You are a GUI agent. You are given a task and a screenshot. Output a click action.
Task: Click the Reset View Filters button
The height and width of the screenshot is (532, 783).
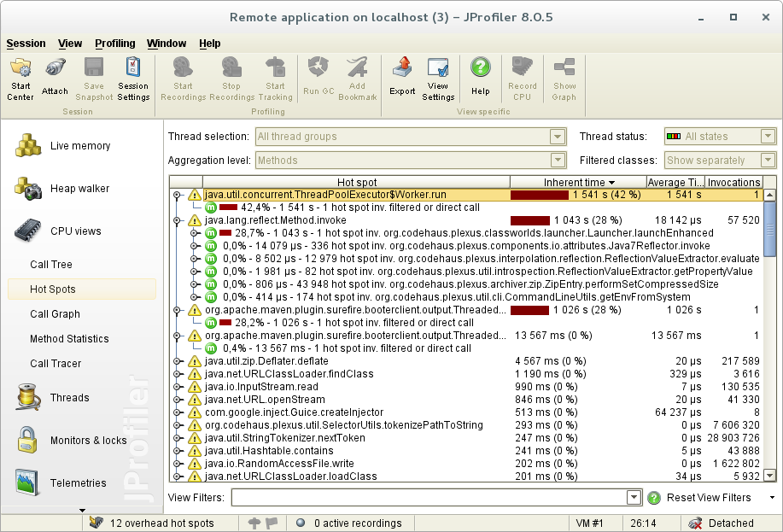pos(709,498)
